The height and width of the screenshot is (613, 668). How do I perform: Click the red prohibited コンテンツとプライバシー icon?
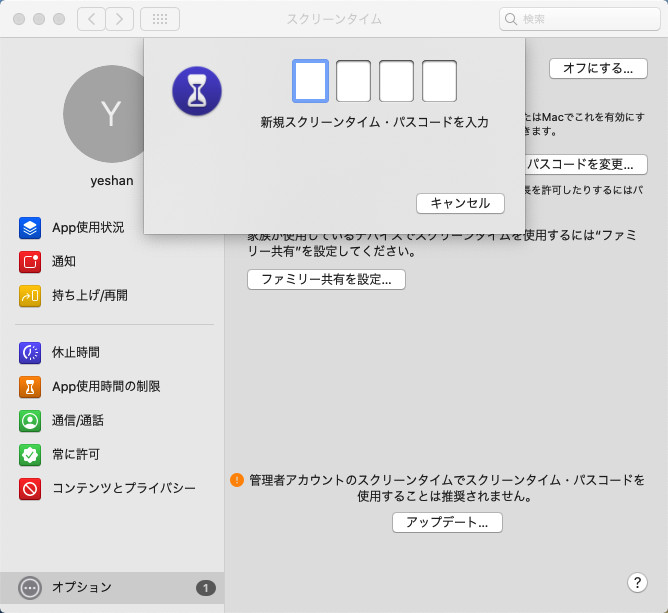click(x=30, y=489)
